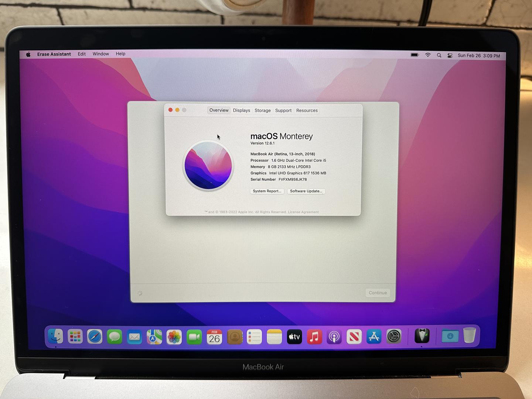Open Reminders app in the dock
The image size is (532, 399).
[x=254, y=337]
